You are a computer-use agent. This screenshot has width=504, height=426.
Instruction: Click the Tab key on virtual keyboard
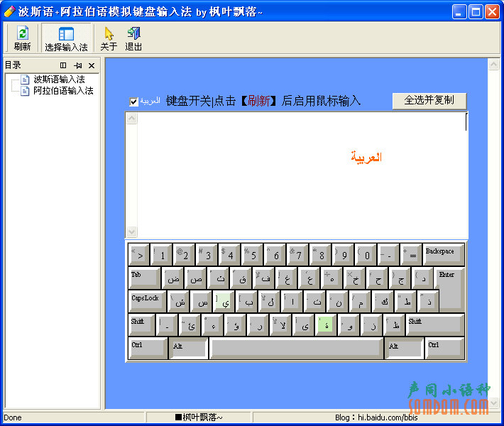[145, 278]
